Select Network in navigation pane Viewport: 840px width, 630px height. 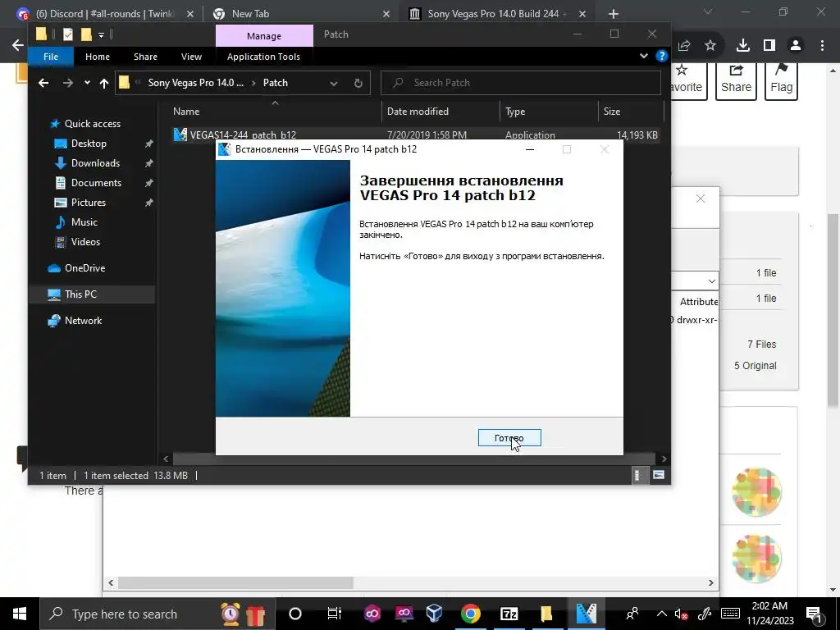[83, 321]
